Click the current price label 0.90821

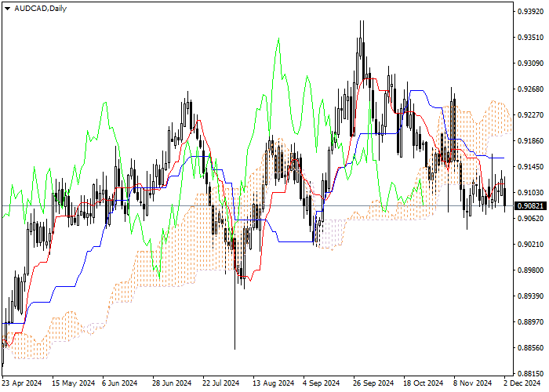pos(532,205)
